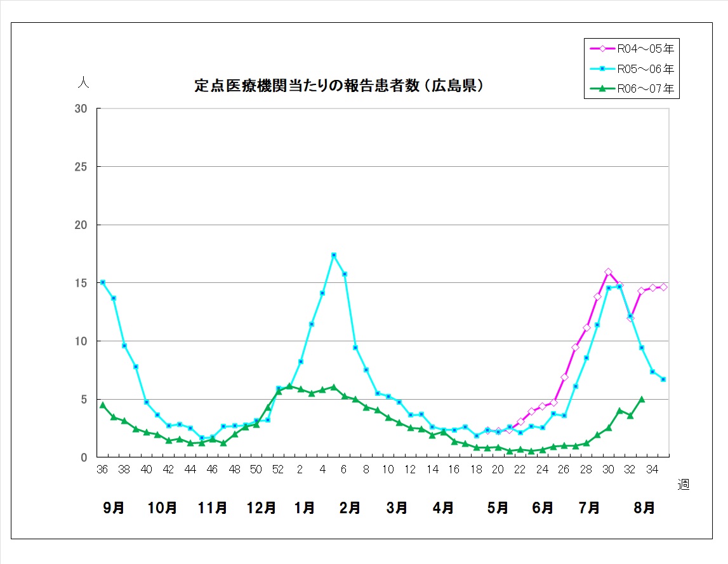
Task: Click week 26 on the x-axis
Action: coord(564,469)
